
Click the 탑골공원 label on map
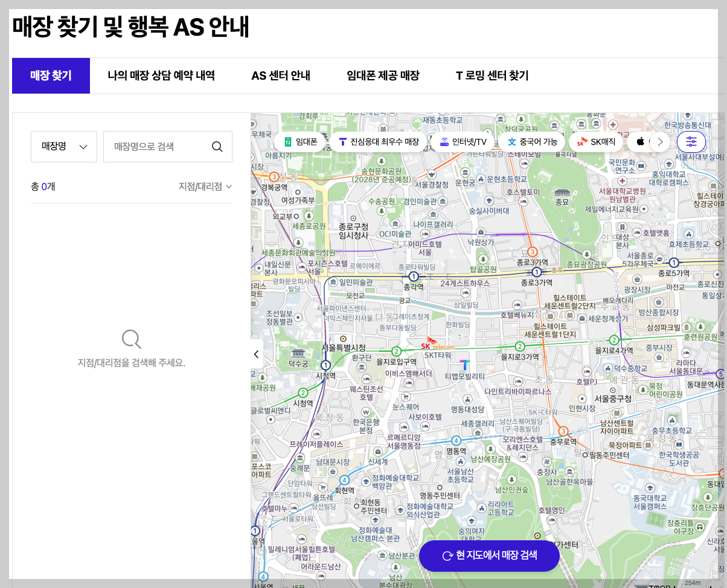click(483, 269)
